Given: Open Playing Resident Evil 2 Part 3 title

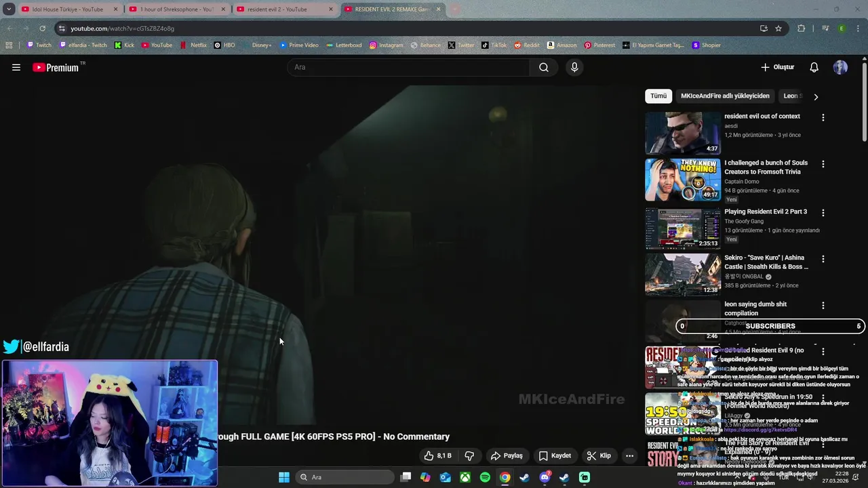Looking at the screenshot, I should (765, 211).
